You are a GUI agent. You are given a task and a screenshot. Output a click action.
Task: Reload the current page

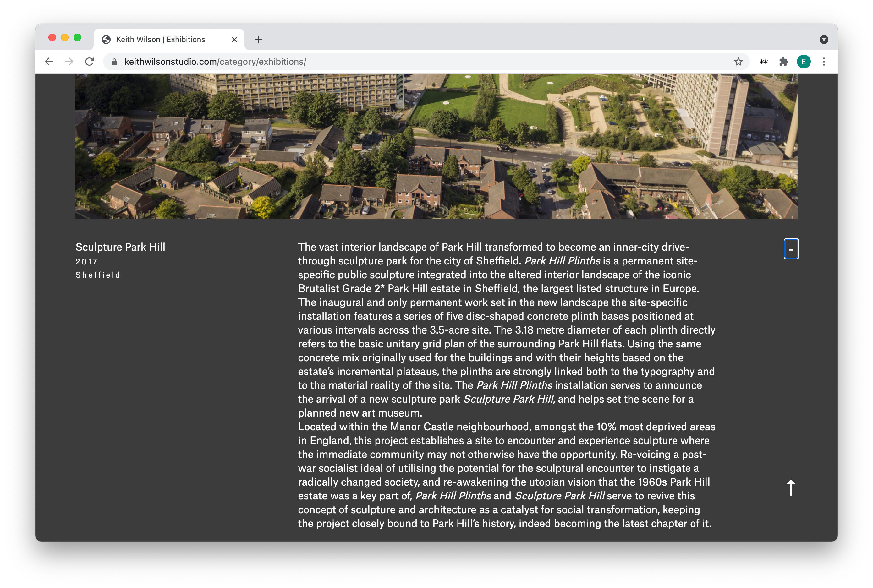pyautogui.click(x=89, y=62)
